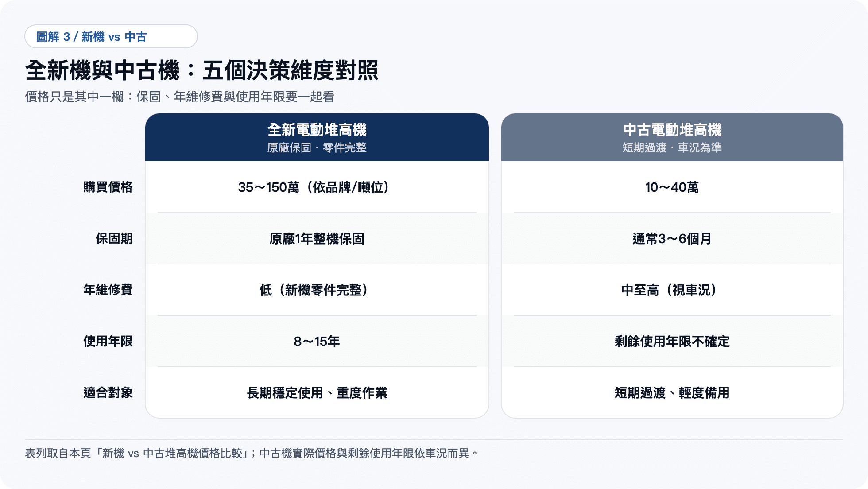Select the cell '低(新機零件完整)'
The image size is (868, 489).
coord(317,290)
